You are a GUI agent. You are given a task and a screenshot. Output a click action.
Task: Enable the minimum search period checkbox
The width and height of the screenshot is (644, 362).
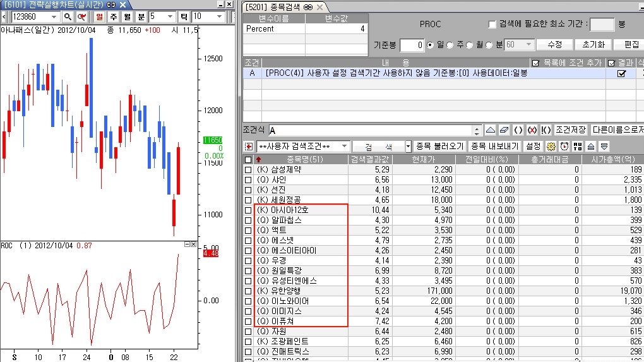(x=492, y=25)
